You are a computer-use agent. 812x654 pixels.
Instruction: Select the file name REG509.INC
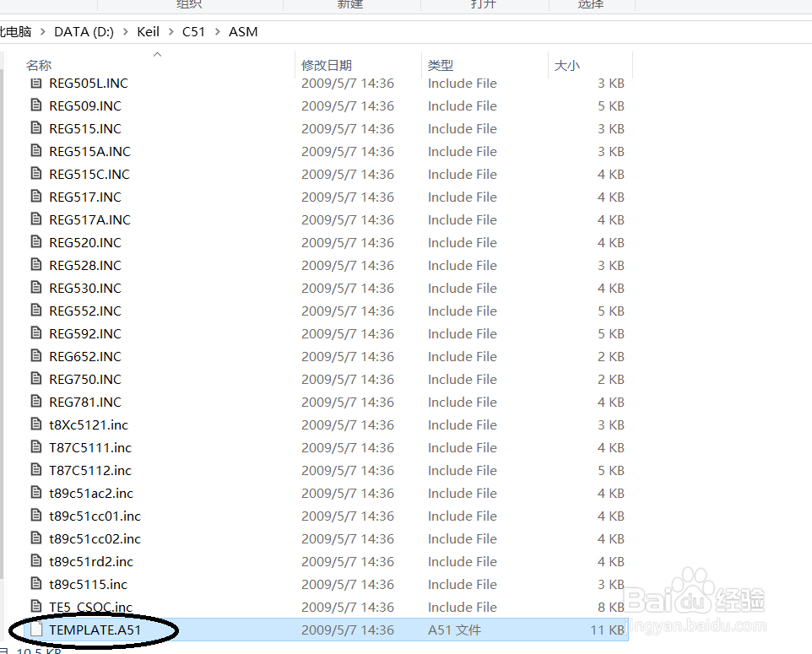coord(85,105)
